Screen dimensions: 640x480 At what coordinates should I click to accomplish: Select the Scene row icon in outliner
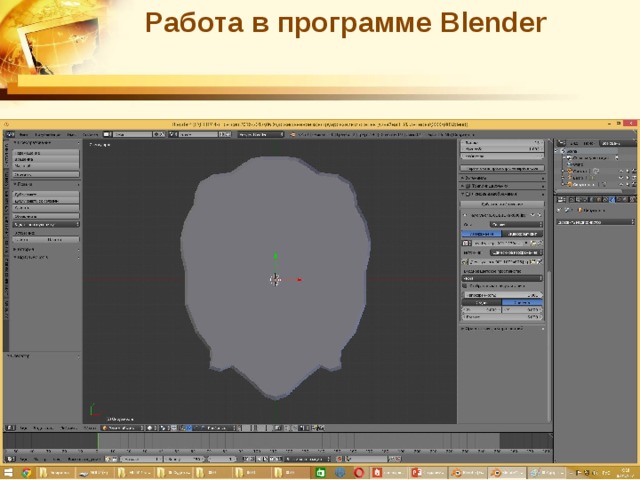coord(563,151)
